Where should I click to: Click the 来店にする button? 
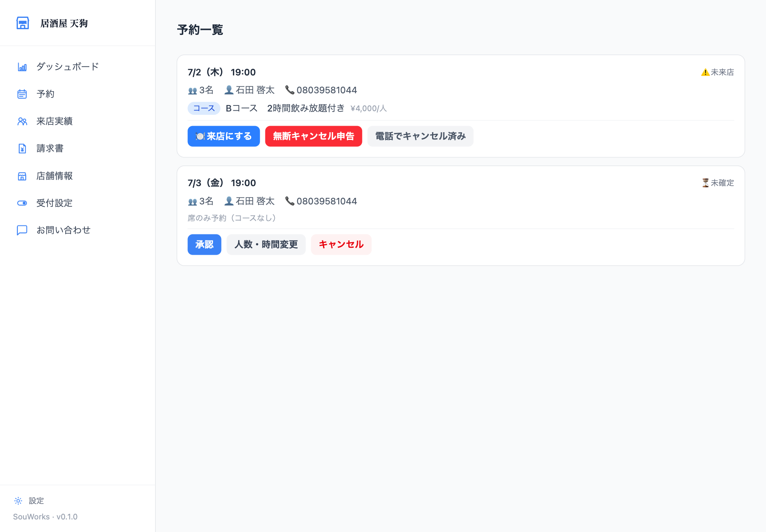pos(224,136)
